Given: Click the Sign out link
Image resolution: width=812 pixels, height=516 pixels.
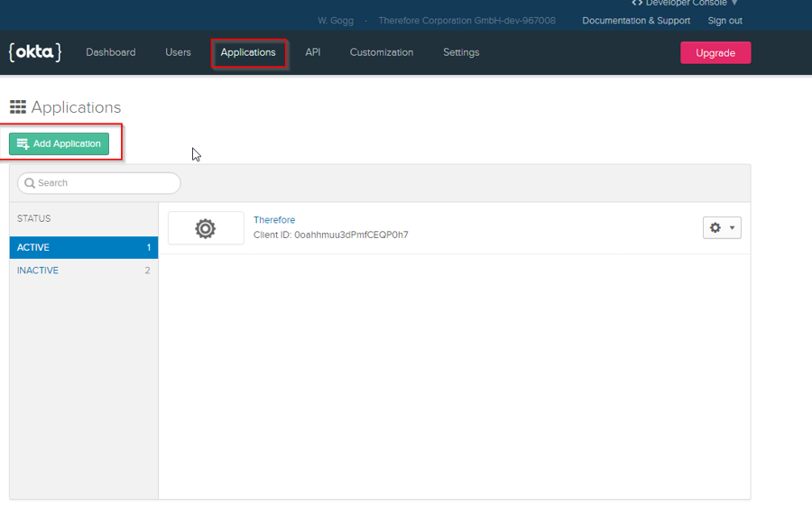Looking at the screenshot, I should coord(725,21).
